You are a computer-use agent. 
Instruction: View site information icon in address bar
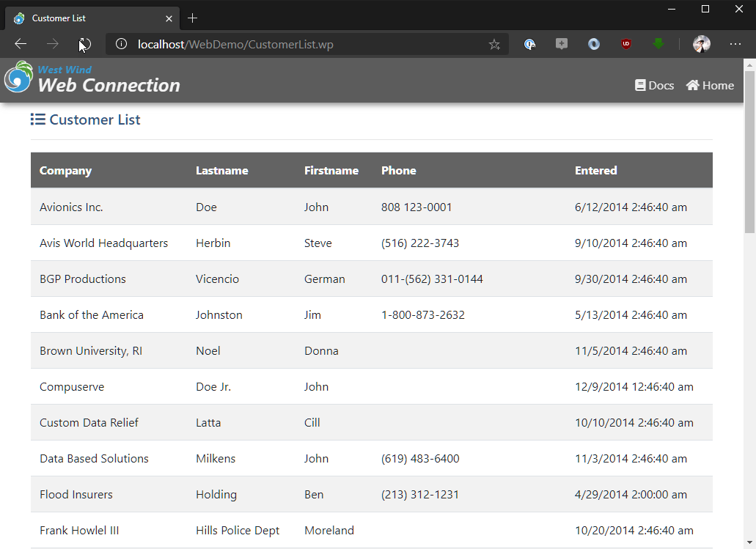(x=122, y=44)
